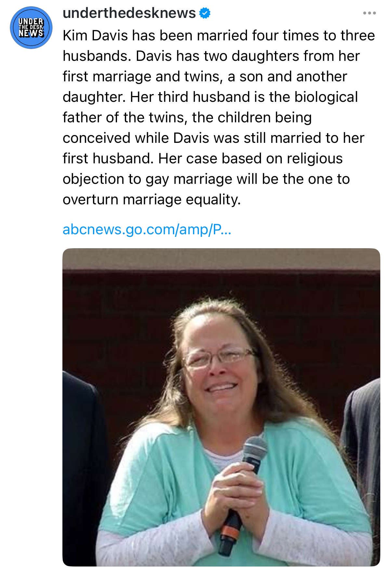Click the blue verified badge icon
Viewport: 392px width, 573px height.
[205, 13]
